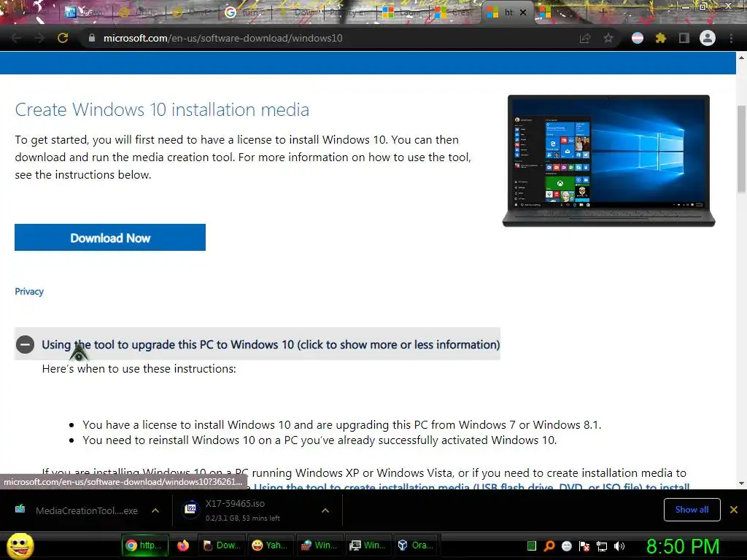Close the active 'ht' tab
This screenshot has width=747, height=560.
point(523,12)
